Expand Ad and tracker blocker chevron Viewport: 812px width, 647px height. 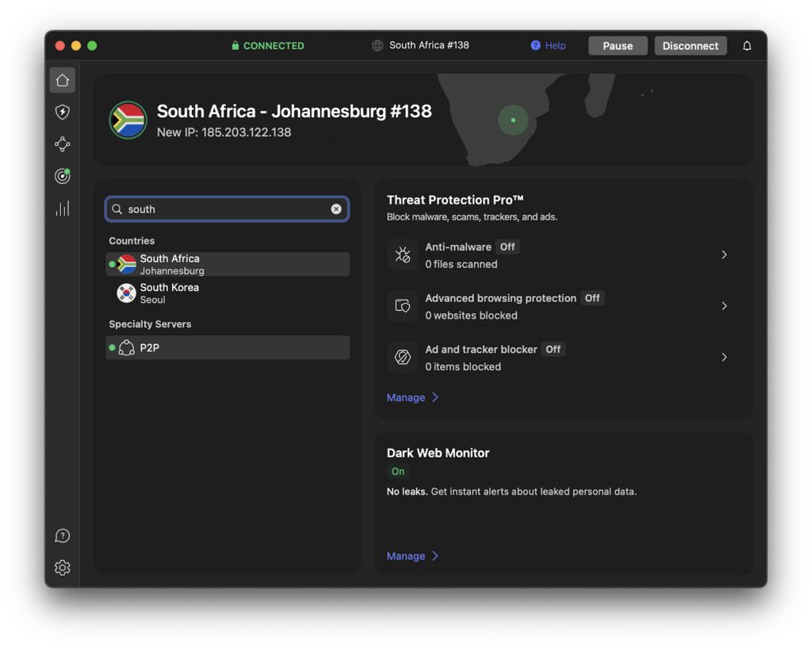click(x=724, y=357)
